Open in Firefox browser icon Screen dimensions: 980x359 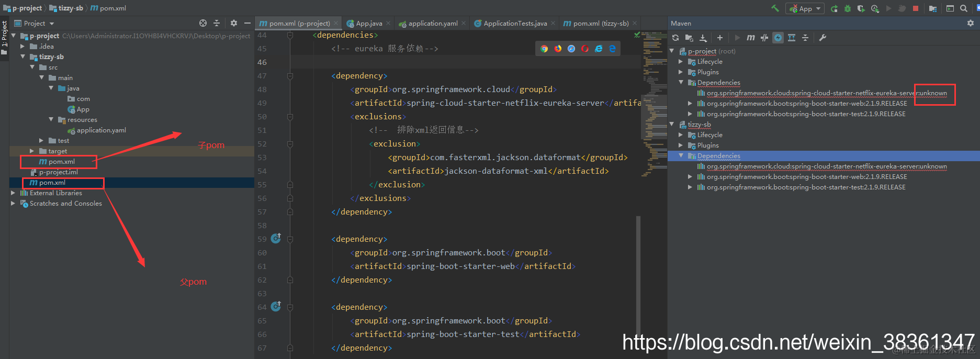pos(558,49)
